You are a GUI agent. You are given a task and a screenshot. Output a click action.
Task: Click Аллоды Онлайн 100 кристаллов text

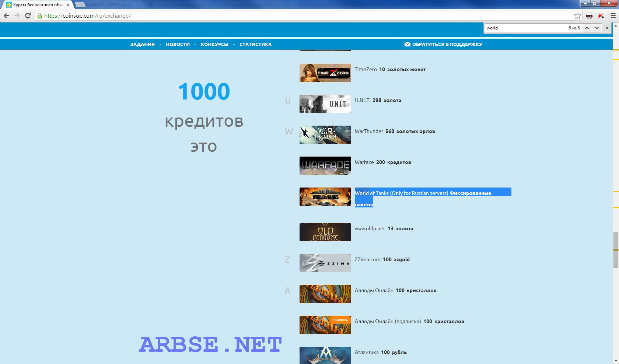point(396,290)
